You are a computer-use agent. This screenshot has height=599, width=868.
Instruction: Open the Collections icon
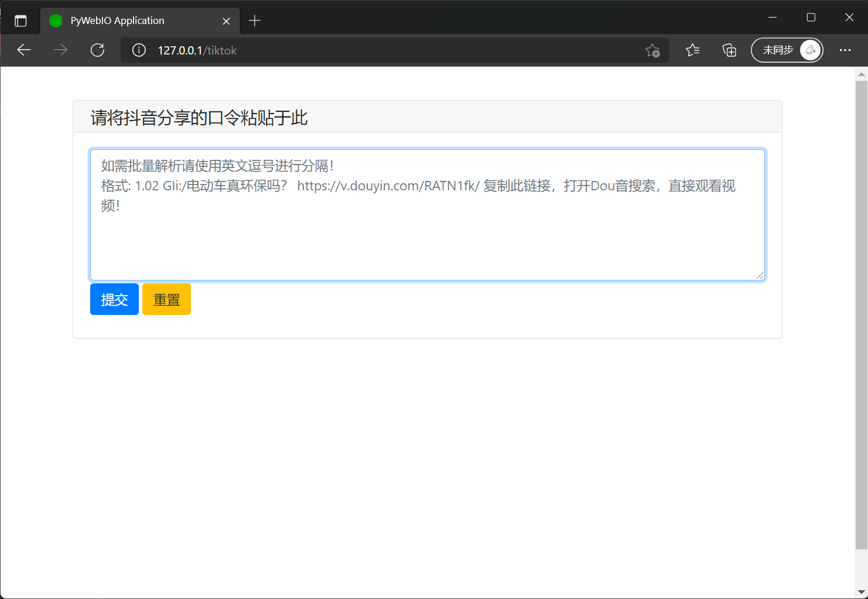[x=729, y=50]
